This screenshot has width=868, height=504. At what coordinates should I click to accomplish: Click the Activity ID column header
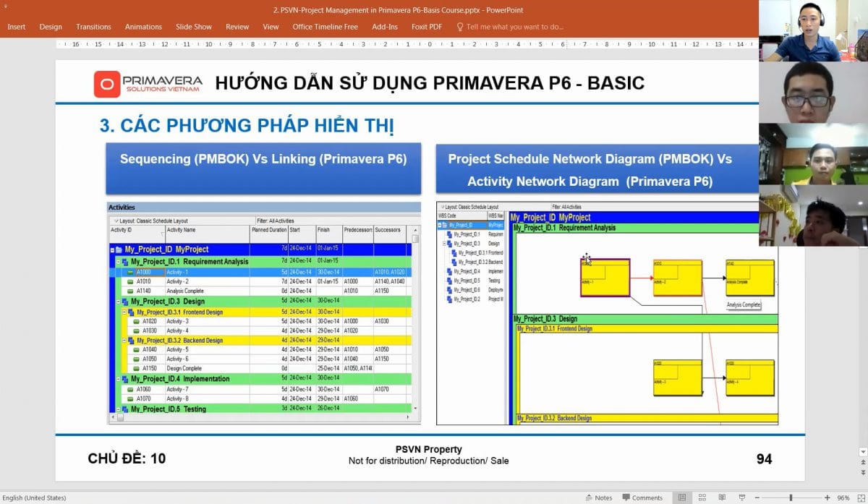click(137, 233)
